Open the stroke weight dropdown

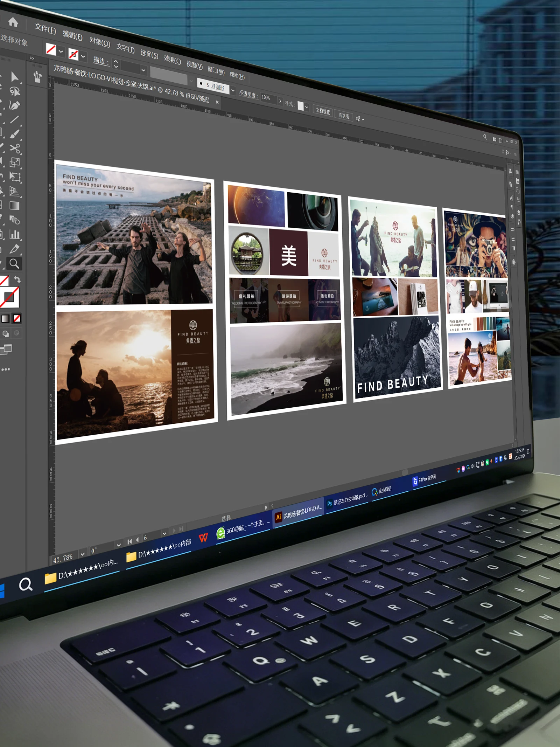pos(143,70)
